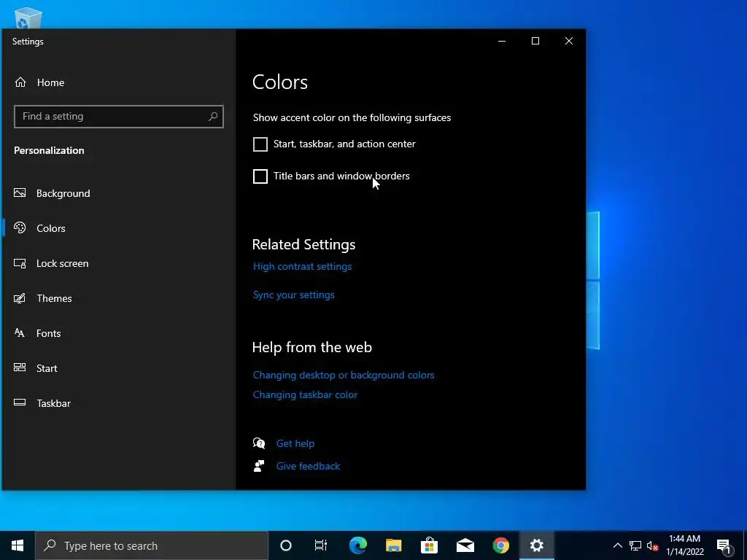Click the network icon in system tray
This screenshot has height=560, width=747.
coord(635,545)
